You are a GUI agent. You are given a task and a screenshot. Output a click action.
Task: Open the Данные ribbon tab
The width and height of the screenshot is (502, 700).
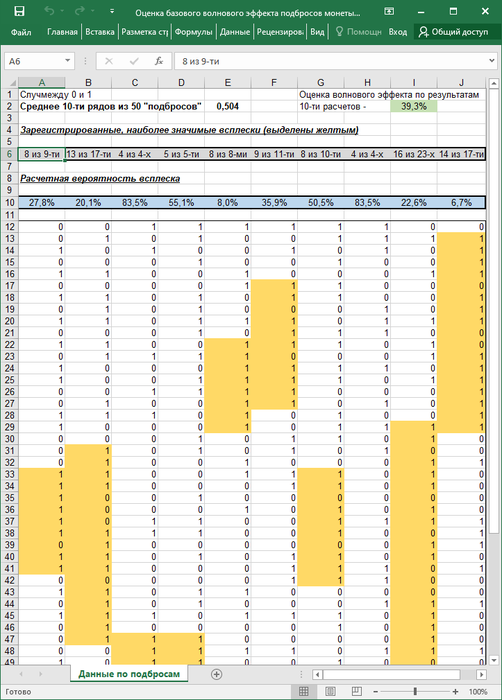pos(235,32)
